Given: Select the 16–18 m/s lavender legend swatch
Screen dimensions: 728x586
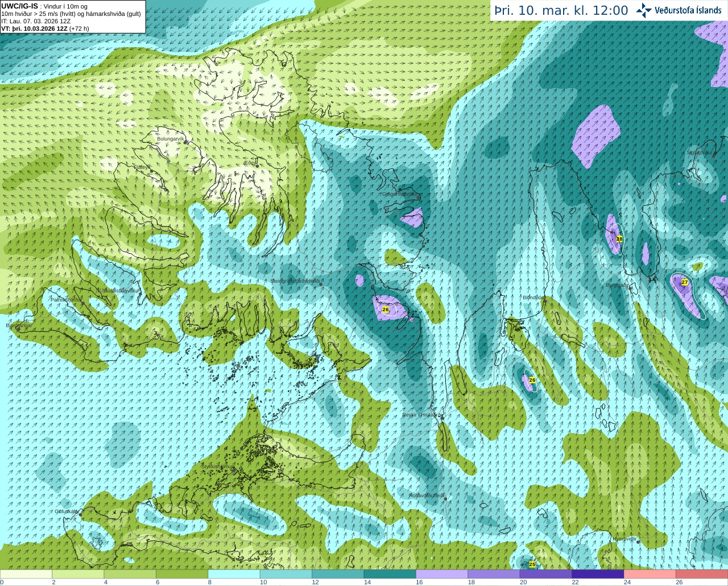Looking at the screenshot, I should (x=442, y=574).
